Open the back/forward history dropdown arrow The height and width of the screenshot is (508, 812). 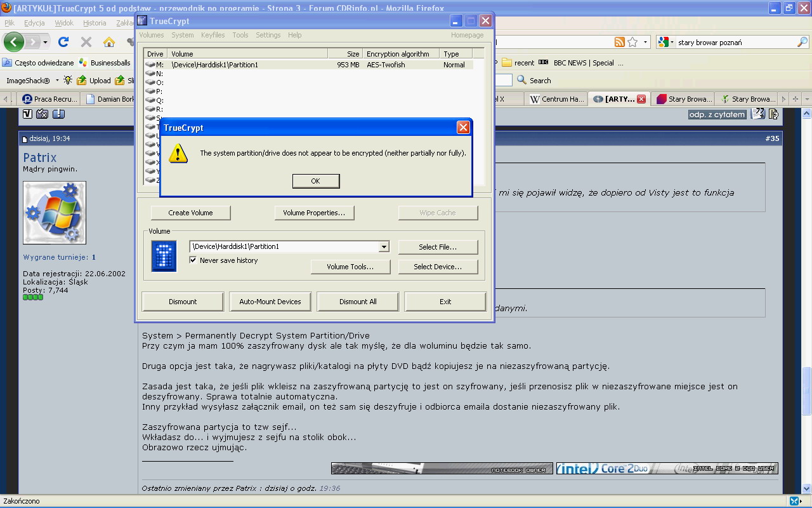[x=45, y=43]
